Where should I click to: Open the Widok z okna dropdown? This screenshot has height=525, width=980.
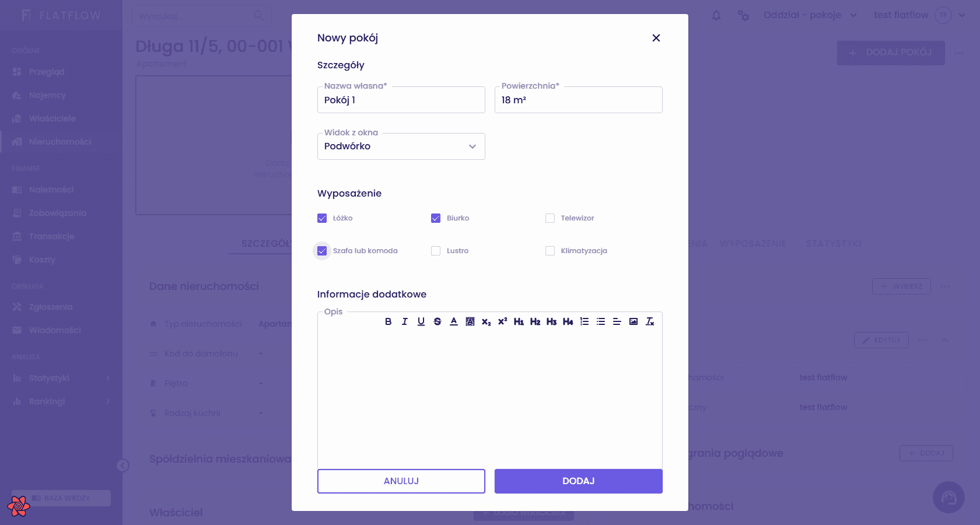[x=401, y=146]
